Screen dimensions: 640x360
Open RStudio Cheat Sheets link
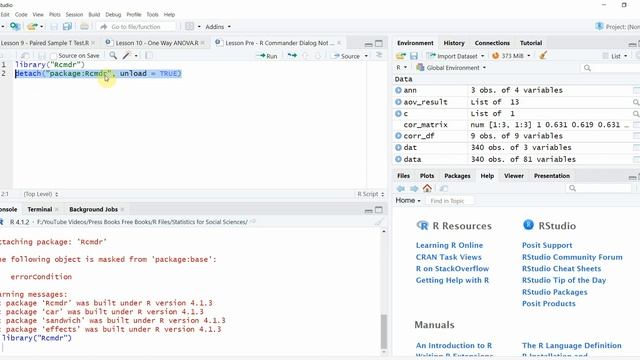(x=561, y=269)
